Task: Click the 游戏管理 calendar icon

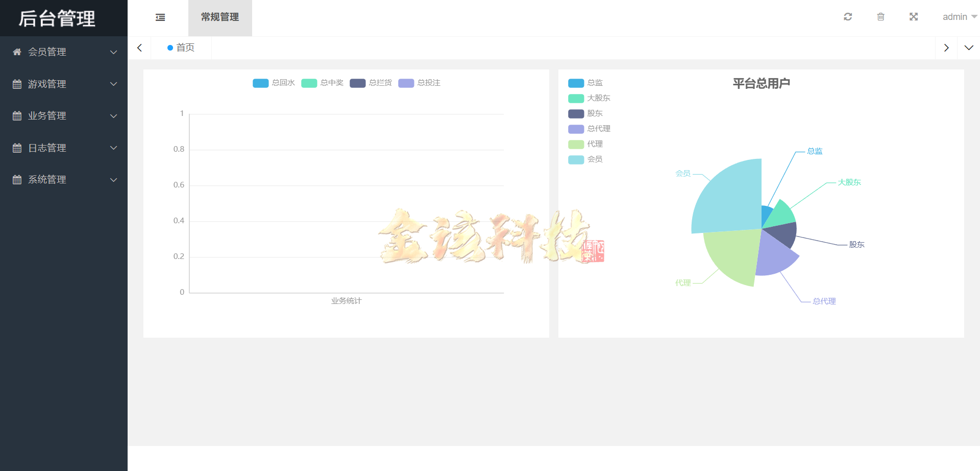Action: pos(16,84)
